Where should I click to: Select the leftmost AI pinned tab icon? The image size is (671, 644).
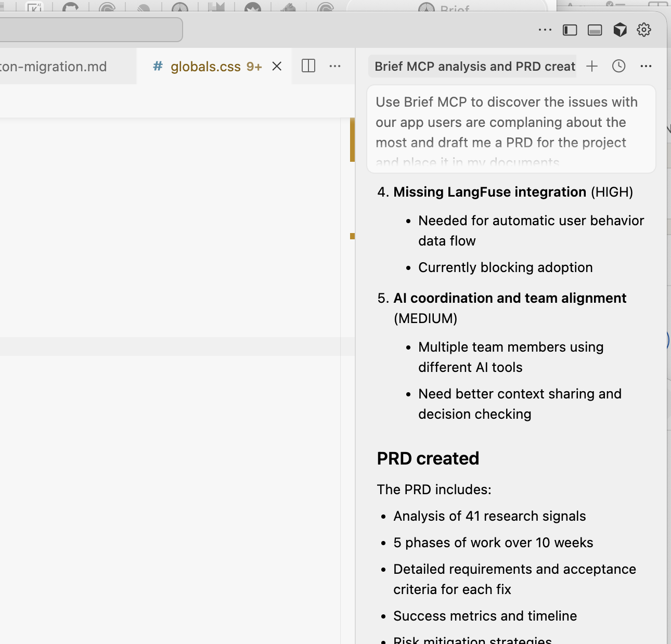tap(34, 7)
